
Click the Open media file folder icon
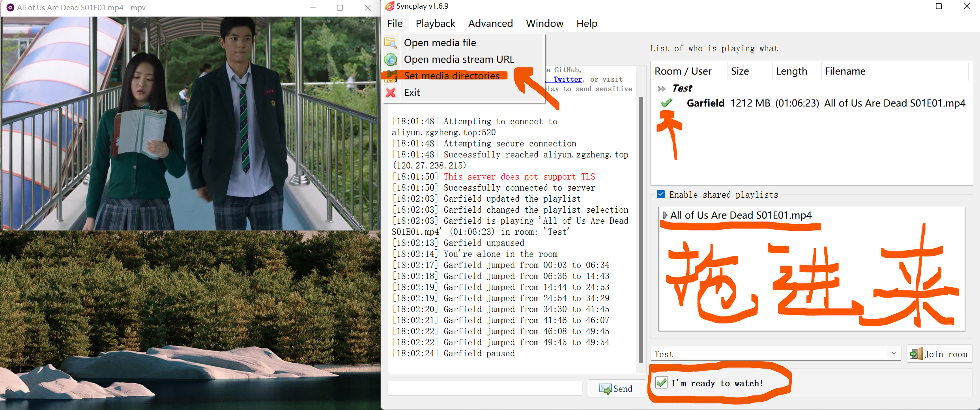(391, 43)
